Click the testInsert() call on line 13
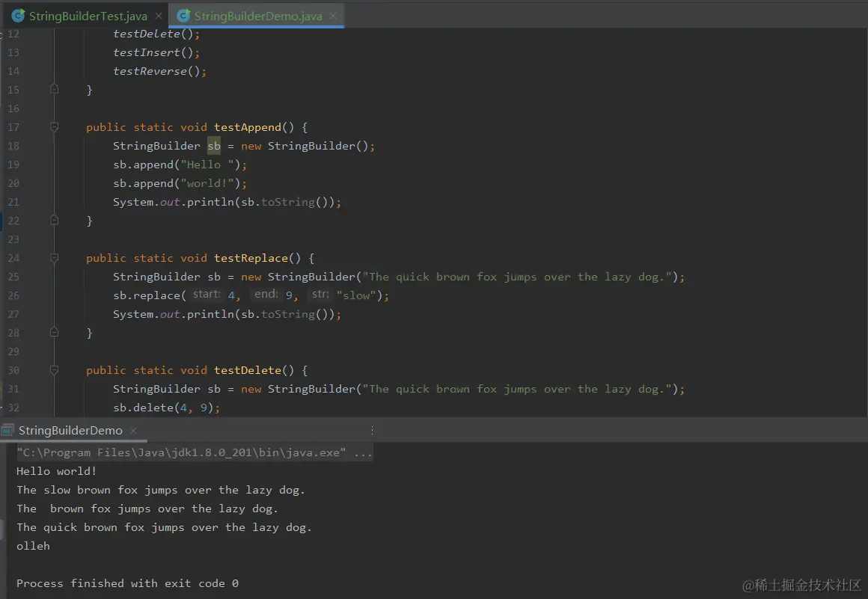 156,52
